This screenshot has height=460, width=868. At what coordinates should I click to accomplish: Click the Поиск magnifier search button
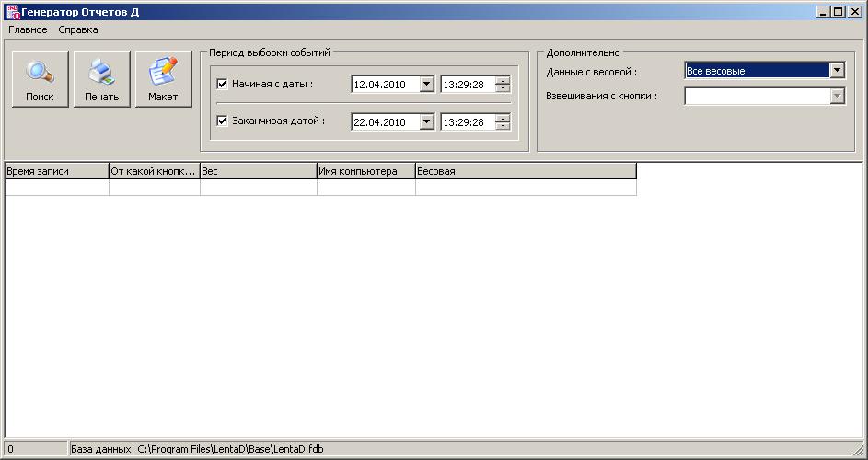point(40,79)
